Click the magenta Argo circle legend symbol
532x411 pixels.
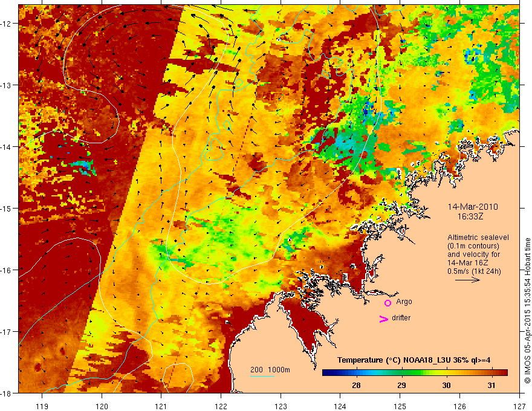[388, 303]
